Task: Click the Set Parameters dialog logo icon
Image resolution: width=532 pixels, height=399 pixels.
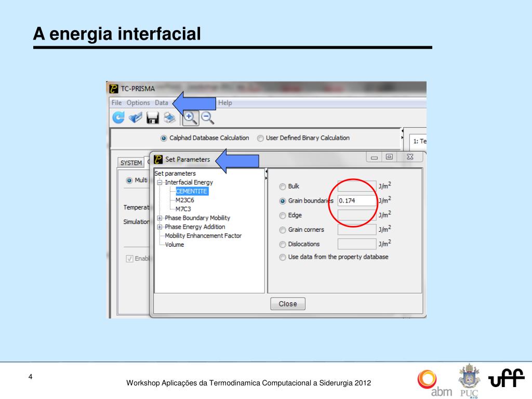Action: pos(158,159)
